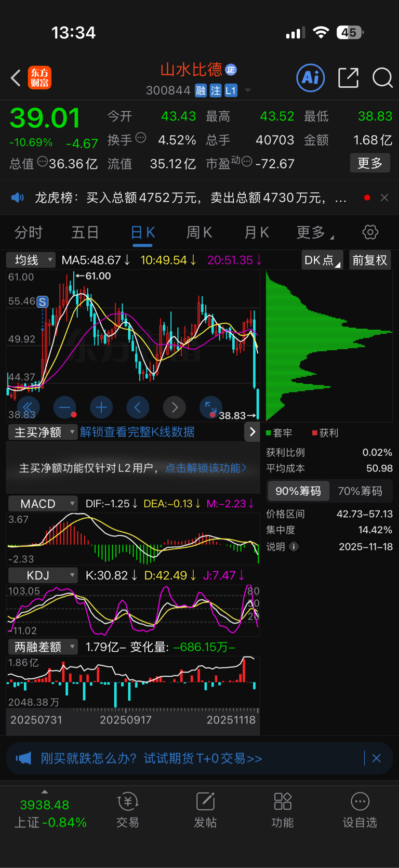Tap the 39.01 current price
Viewport: 399px width, 868px height.
point(45,118)
